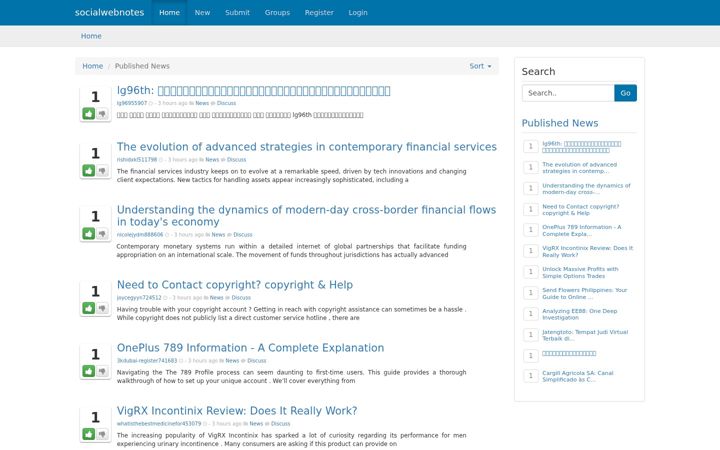Upvote the lg96th post
720x450 pixels.
point(89,113)
